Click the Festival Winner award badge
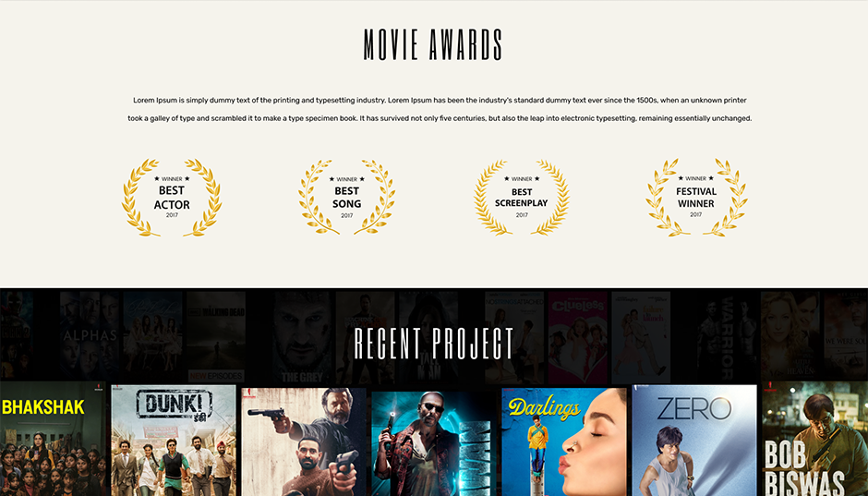Image resolution: width=868 pixels, height=496 pixels. (696, 197)
